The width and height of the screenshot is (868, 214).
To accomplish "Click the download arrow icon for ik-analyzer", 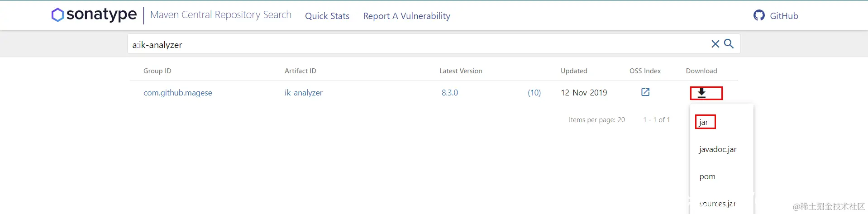I will tap(701, 93).
